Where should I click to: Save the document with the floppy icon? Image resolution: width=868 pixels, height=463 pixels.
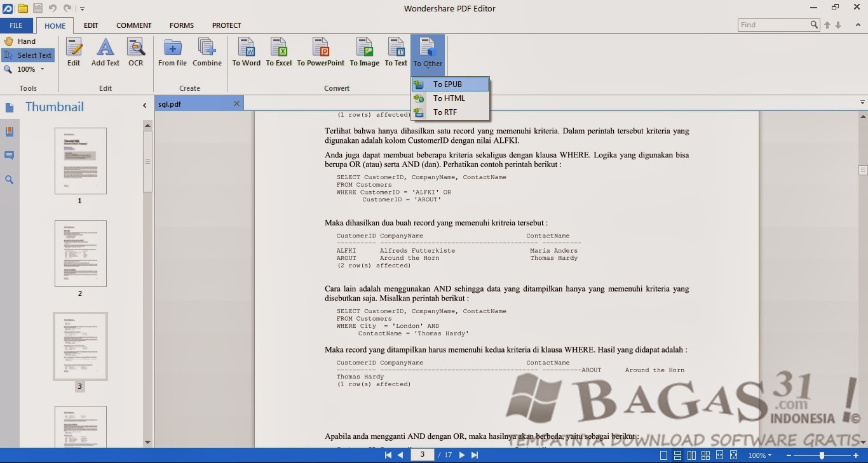pyautogui.click(x=38, y=8)
